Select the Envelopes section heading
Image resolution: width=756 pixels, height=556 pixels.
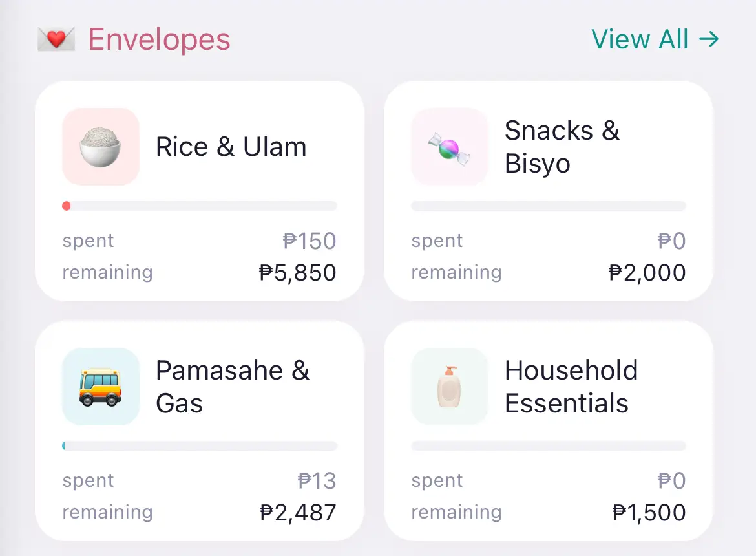click(159, 39)
